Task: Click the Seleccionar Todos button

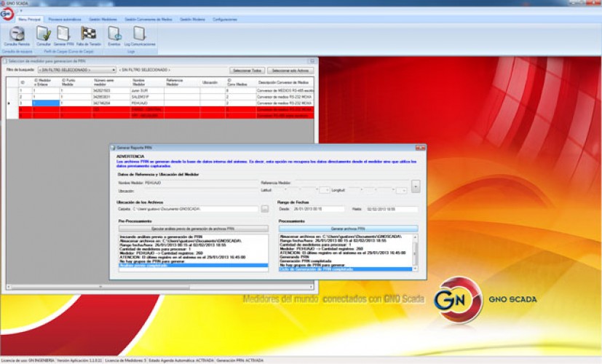Action: [x=247, y=71]
